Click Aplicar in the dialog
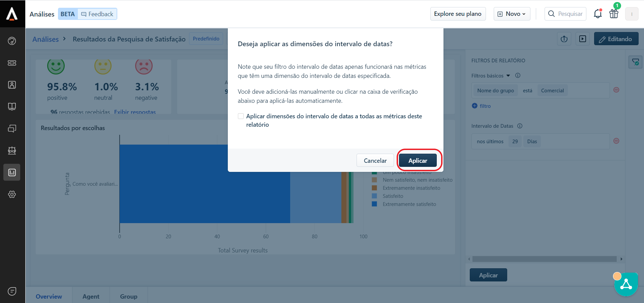This screenshot has height=303, width=644. tap(418, 161)
